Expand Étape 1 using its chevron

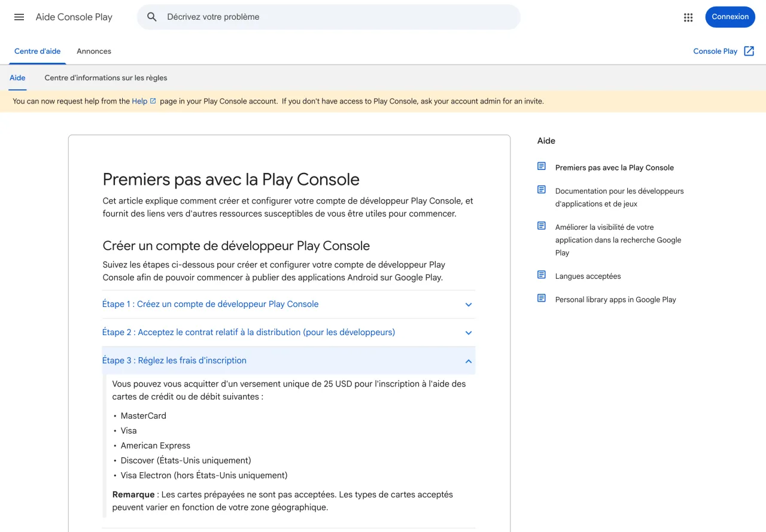click(469, 305)
